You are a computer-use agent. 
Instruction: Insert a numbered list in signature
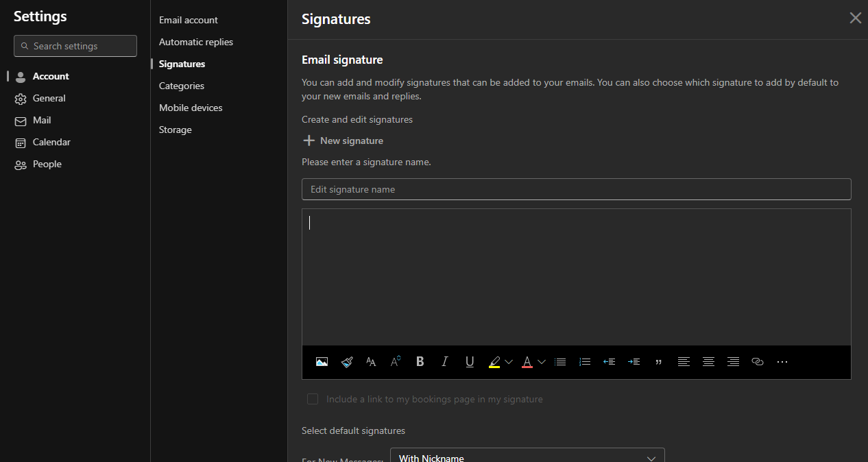pos(585,362)
